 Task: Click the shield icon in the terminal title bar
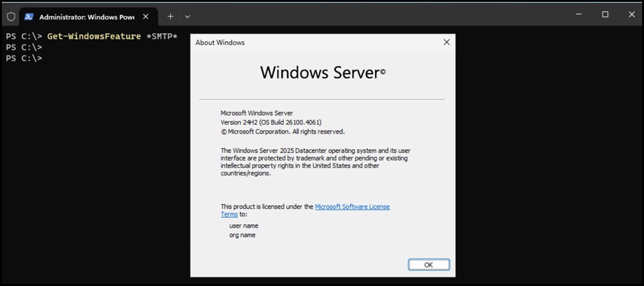pyautogui.click(x=11, y=16)
